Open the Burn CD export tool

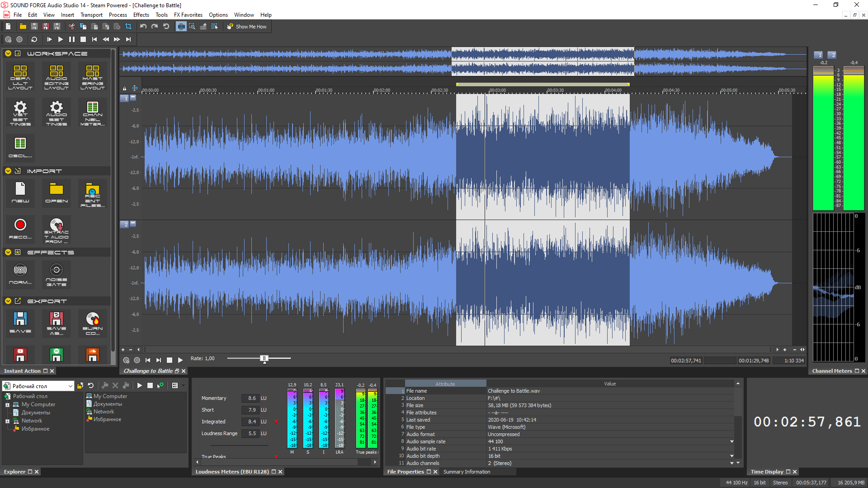tap(93, 323)
